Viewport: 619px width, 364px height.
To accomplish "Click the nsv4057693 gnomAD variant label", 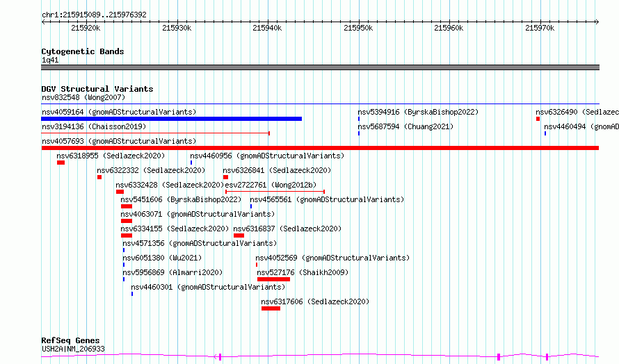I will tap(119, 141).
